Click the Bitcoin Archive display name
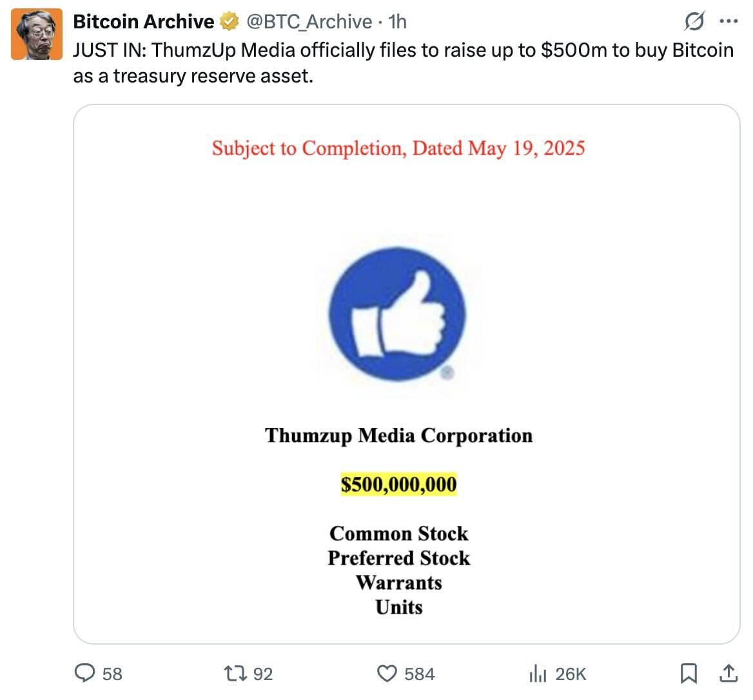The height and width of the screenshot is (700, 753). 144,22
